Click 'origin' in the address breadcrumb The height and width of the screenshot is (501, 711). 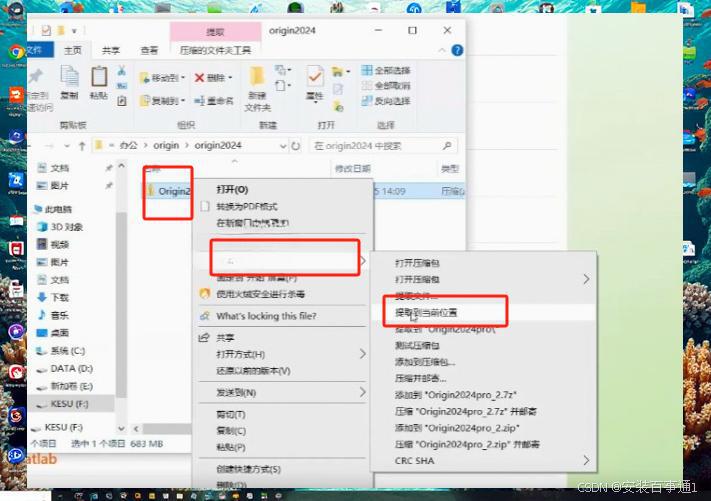(166, 146)
